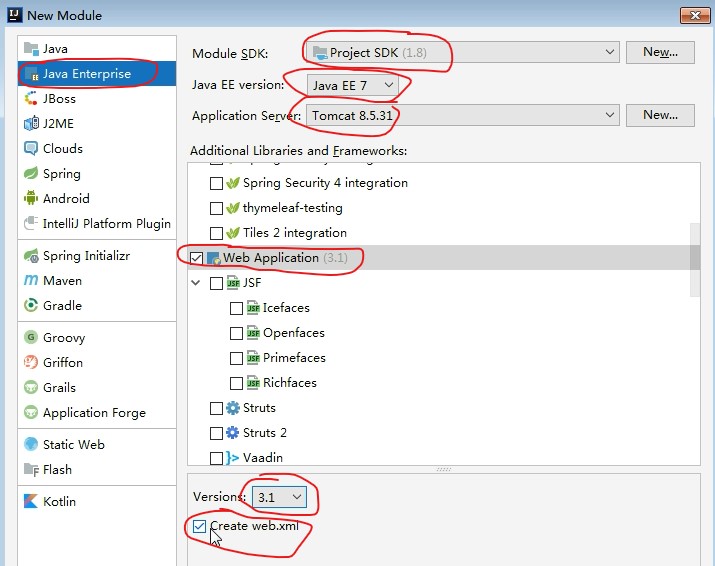Viewport: 715px width, 566px height.
Task: Enable the Vaadin checkbox
Action: point(216,458)
